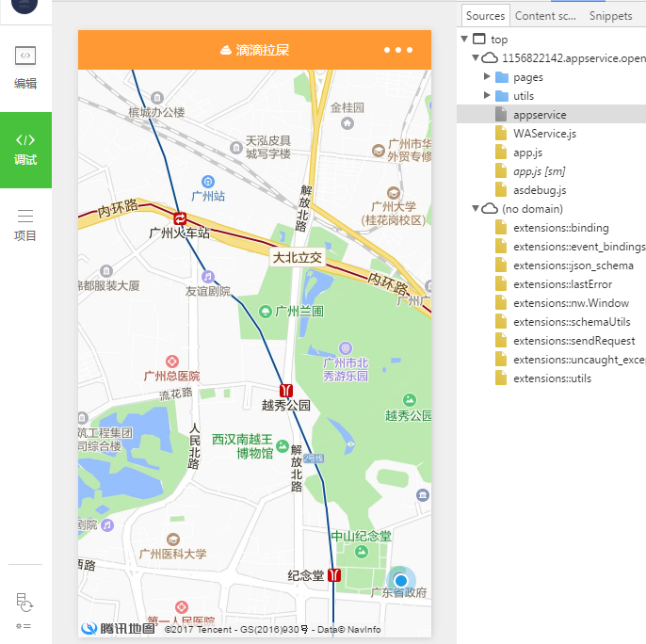
Task: Click the 越秀公园 green park icon
Action: tap(409, 399)
